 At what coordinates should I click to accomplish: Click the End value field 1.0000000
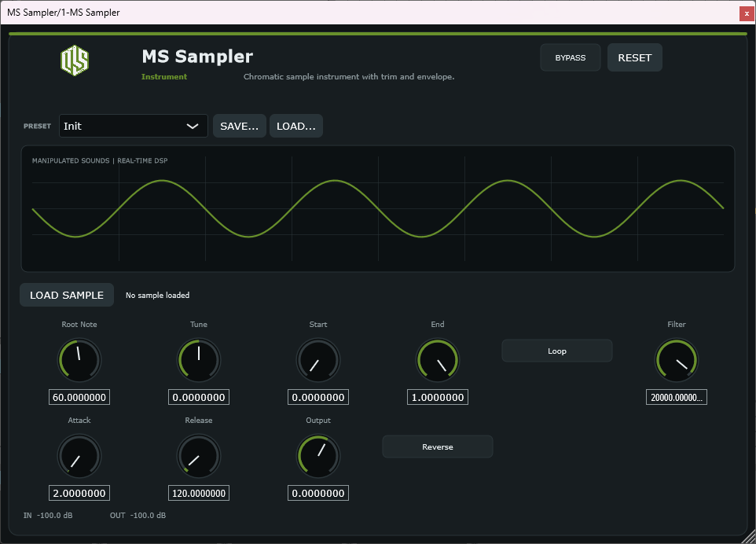[x=437, y=397]
